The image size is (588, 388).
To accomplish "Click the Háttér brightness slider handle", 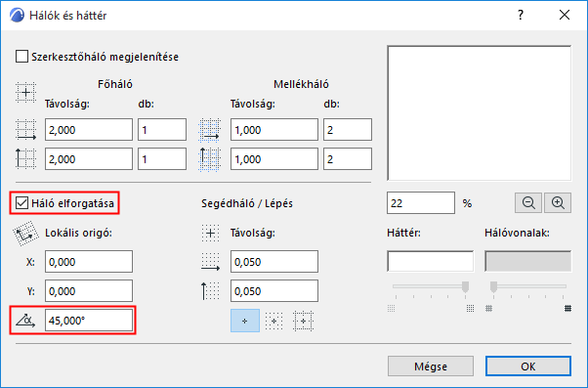I will click(x=465, y=287).
